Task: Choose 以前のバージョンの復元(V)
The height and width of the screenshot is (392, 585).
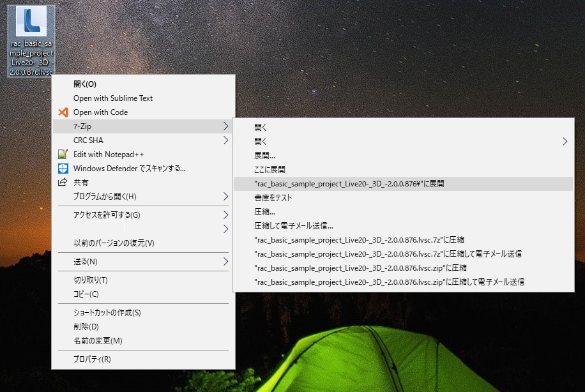Action: click(x=143, y=243)
